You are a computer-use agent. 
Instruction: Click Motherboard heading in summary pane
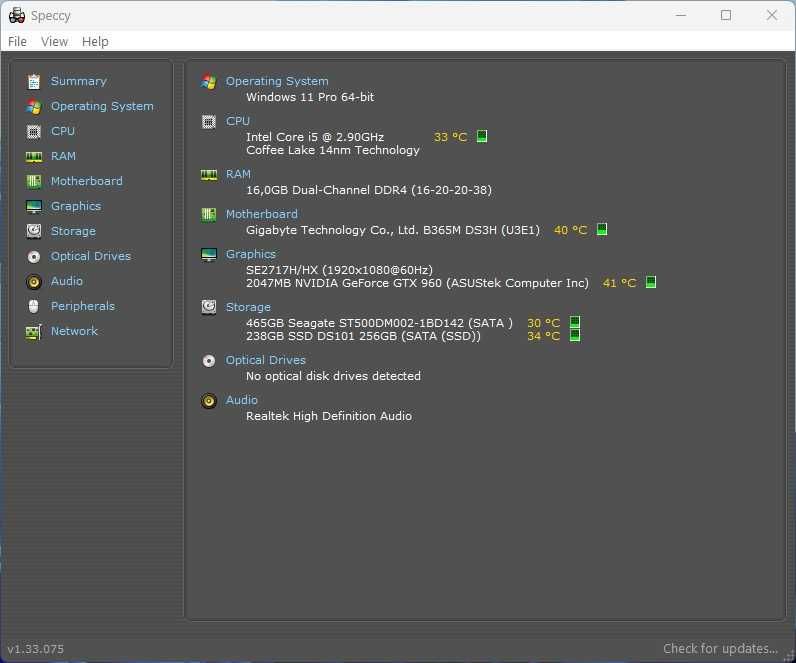(262, 214)
